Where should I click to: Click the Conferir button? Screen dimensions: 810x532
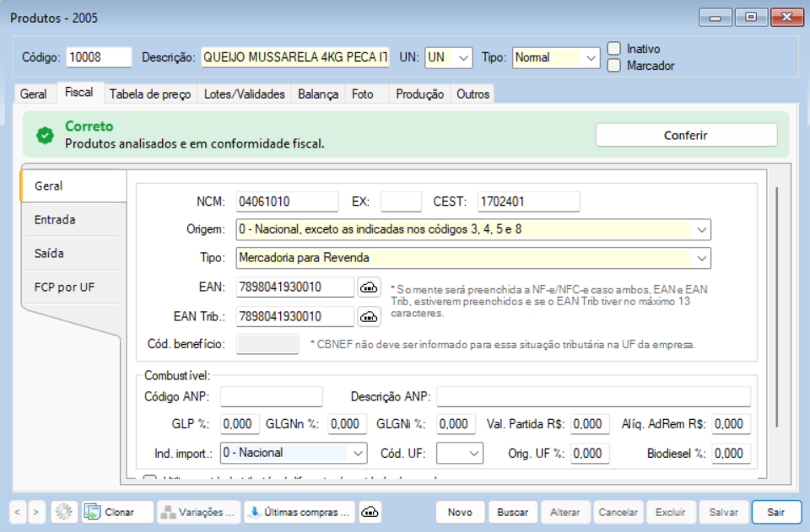686,135
